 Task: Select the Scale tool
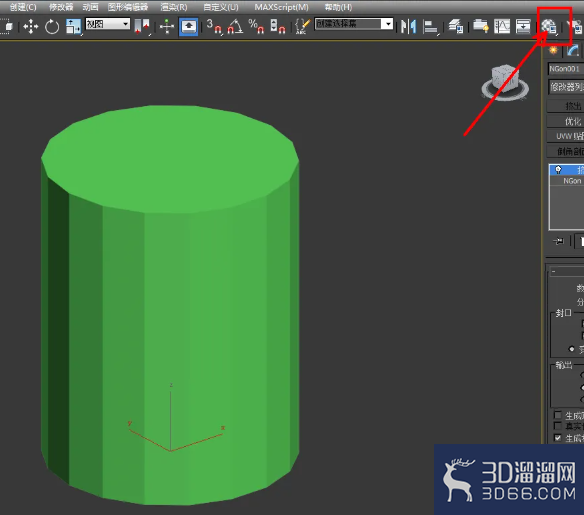click(x=73, y=26)
